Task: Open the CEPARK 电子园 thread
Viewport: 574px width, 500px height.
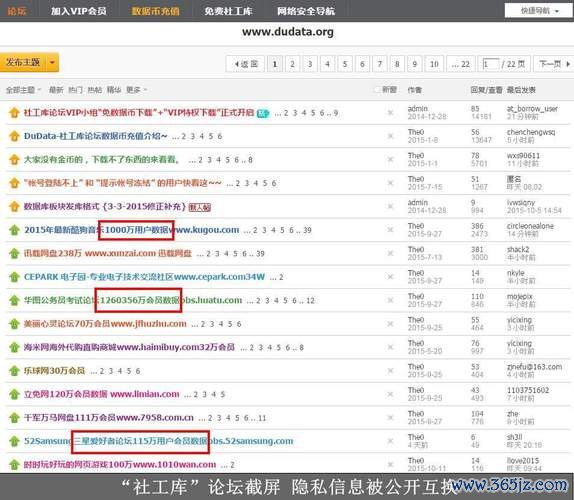Action: coord(144,277)
